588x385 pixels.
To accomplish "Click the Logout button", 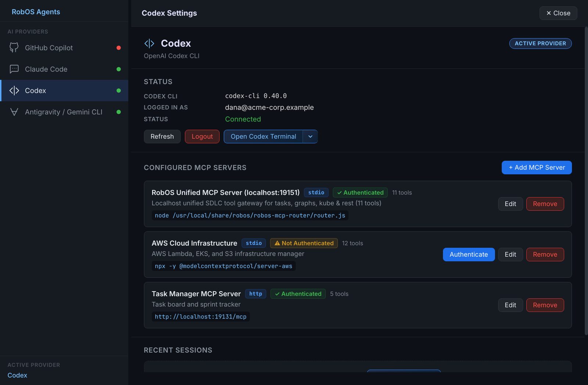I will click(202, 136).
